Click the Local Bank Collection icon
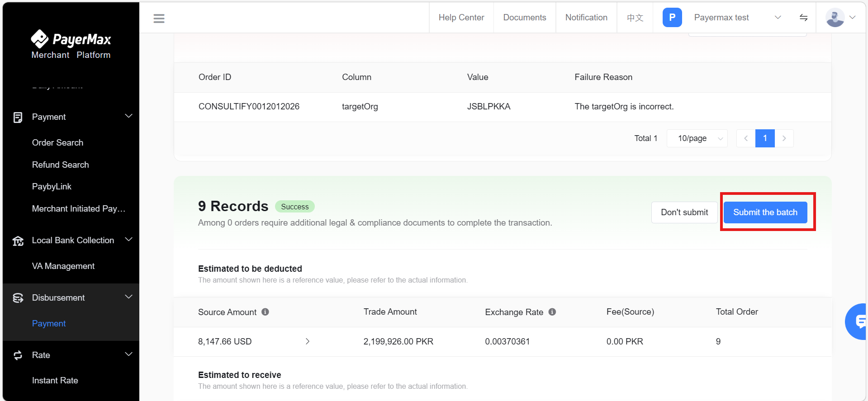This screenshot has width=868, height=401. [18, 241]
